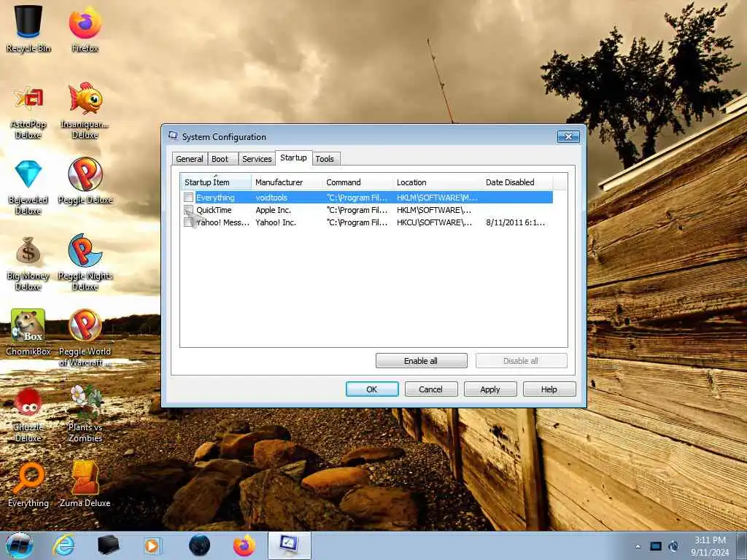Open the Help button
747x560 pixels.
[x=549, y=389]
